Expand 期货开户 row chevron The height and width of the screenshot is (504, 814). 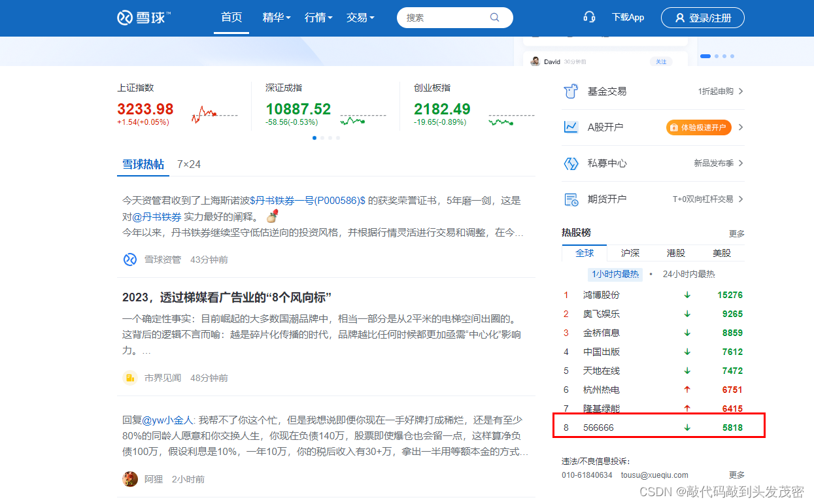pos(741,199)
